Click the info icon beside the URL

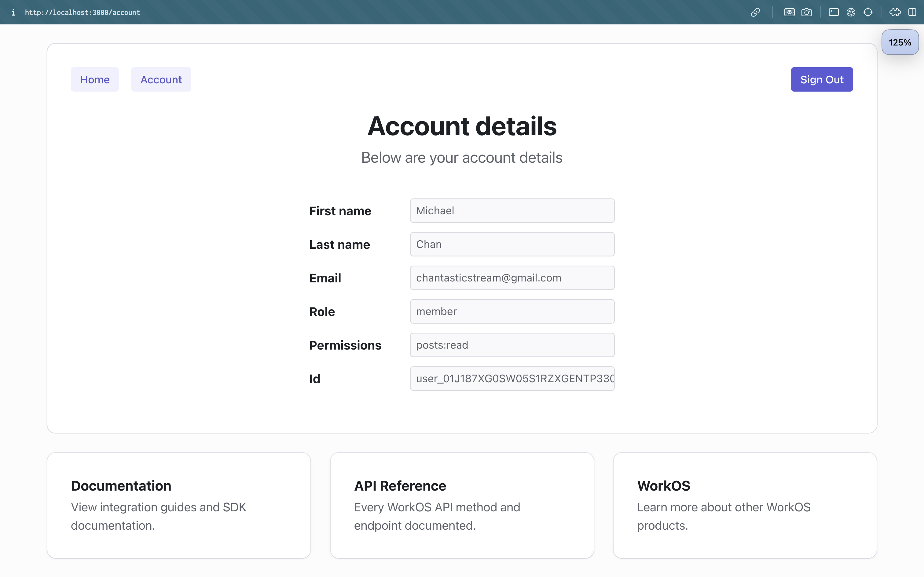[14, 12]
